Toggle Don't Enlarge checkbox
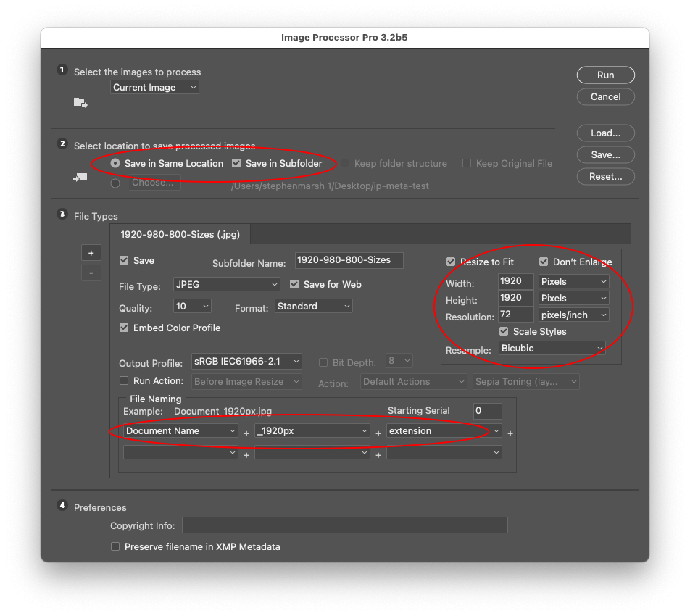This screenshot has height=616, width=690. [544, 262]
